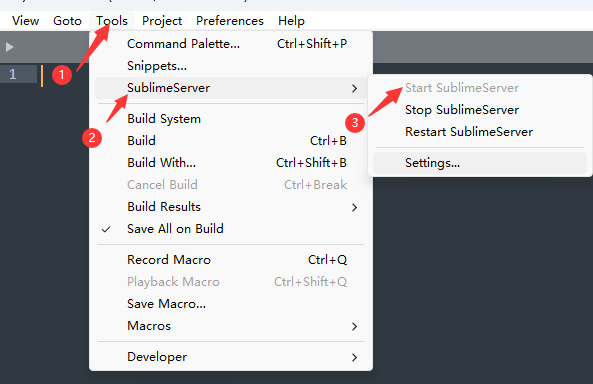This screenshot has height=384, width=593.
Task: Open the Tools menu
Action: click(112, 21)
